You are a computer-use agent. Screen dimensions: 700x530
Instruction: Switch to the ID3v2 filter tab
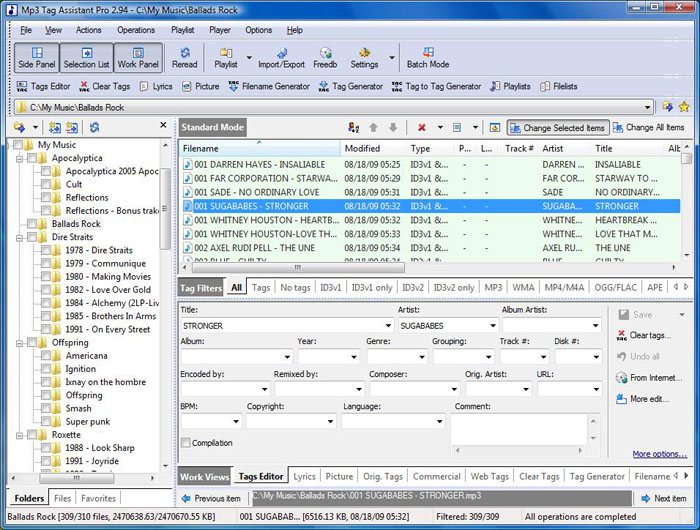click(x=413, y=287)
